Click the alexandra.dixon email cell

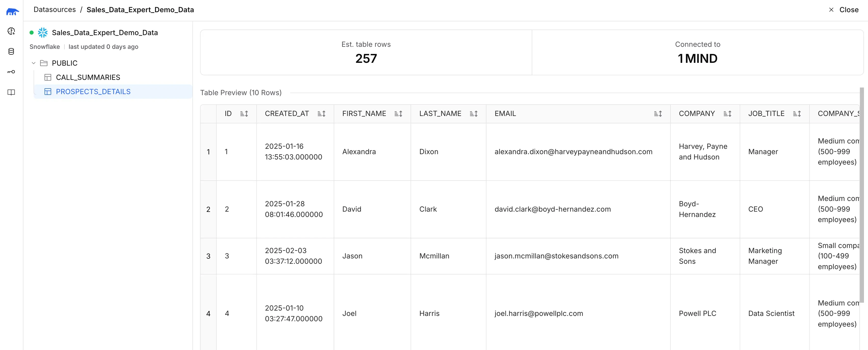tap(573, 152)
